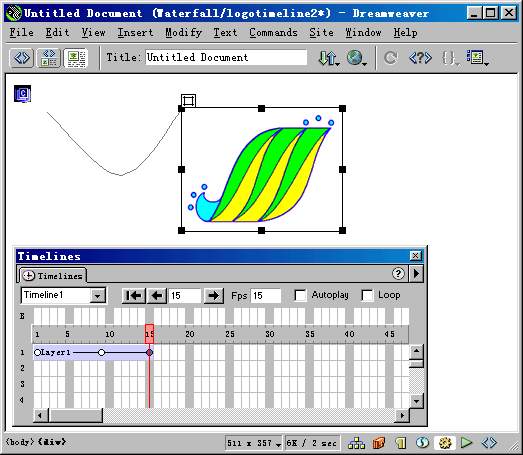
Task: Show Site window launcher icon
Action: click(x=356, y=443)
